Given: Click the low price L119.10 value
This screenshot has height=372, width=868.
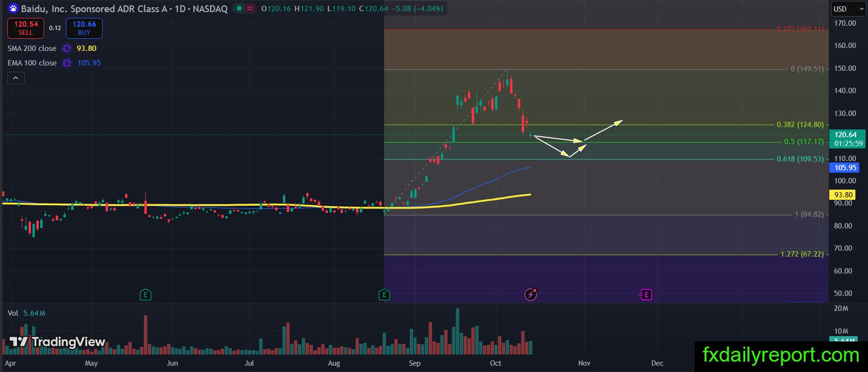Looking at the screenshot, I should [341, 9].
